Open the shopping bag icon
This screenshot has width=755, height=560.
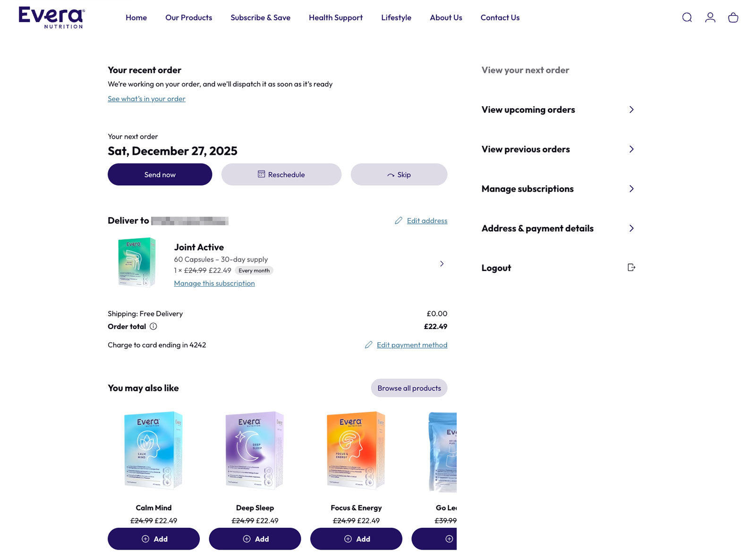[x=733, y=17]
